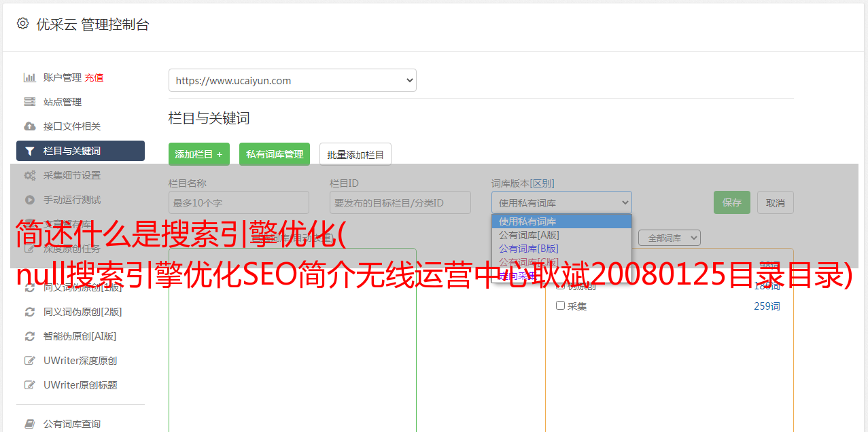Open 接口文件相关 in the sidebar

(x=72, y=126)
